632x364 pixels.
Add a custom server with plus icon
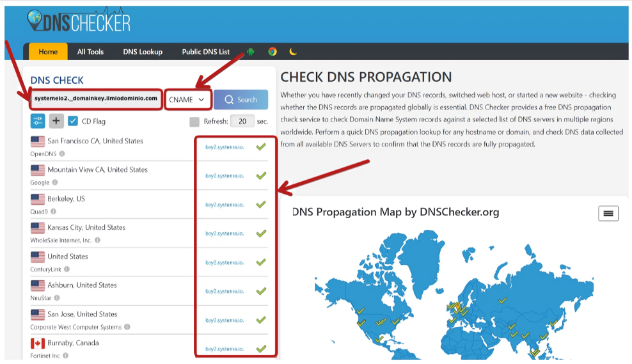pos(56,121)
